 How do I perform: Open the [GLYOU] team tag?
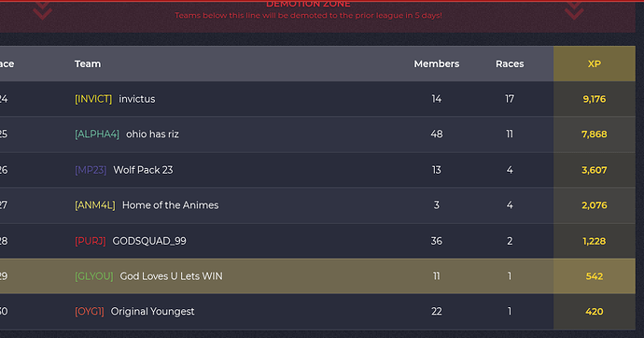coord(93,276)
